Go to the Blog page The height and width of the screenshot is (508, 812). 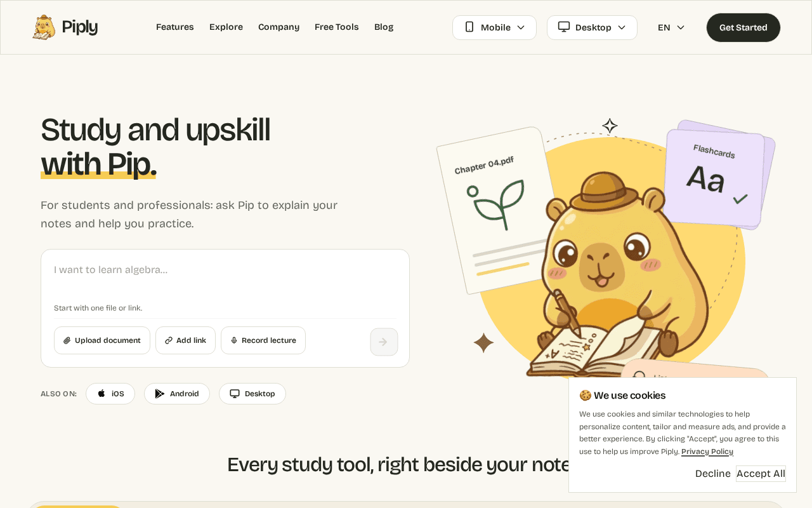point(384,27)
